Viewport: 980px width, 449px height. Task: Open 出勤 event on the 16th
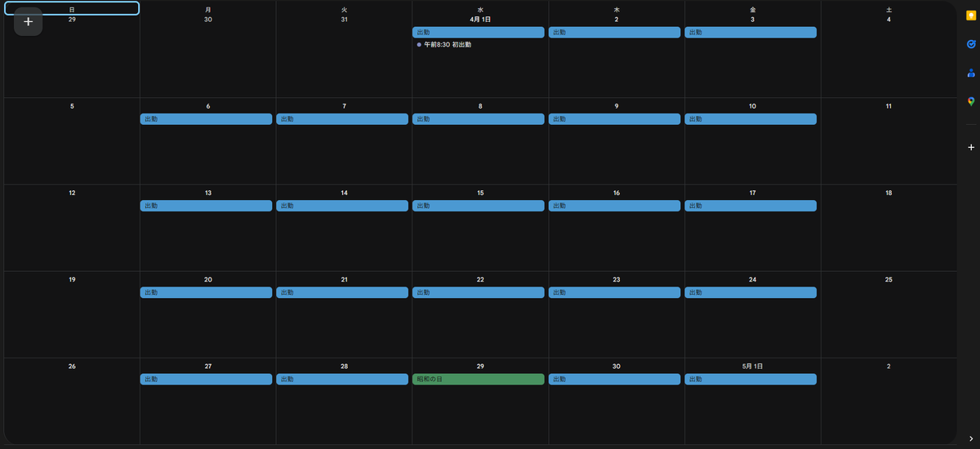tap(615, 206)
